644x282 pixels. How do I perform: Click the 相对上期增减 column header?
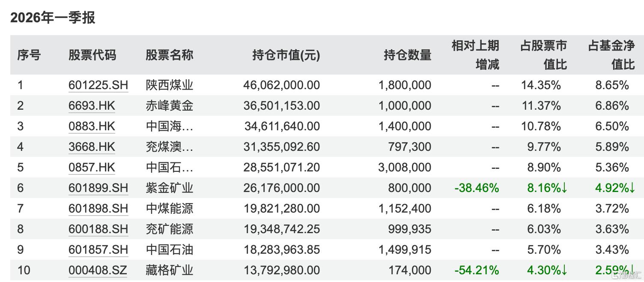(x=475, y=55)
